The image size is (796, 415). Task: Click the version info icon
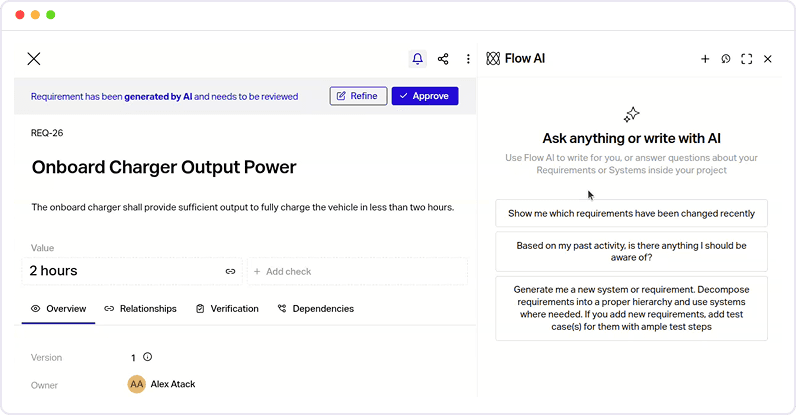(x=148, y=357)
